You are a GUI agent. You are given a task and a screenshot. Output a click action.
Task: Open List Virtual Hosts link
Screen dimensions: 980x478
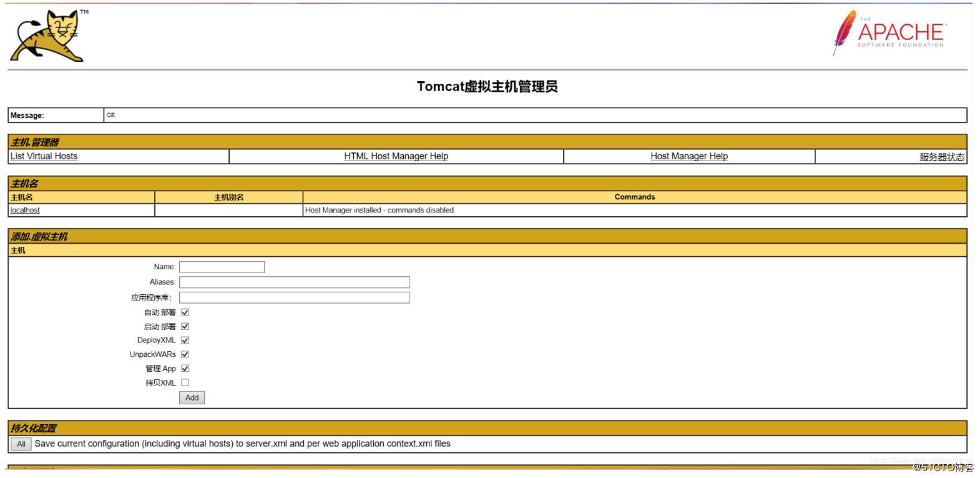tap(44, 156)
